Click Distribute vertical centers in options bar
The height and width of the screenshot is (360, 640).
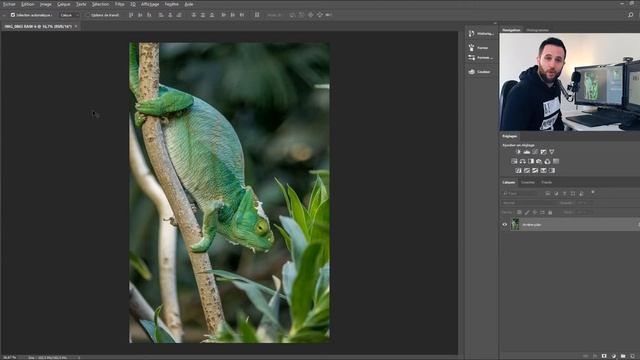[202, 15]
